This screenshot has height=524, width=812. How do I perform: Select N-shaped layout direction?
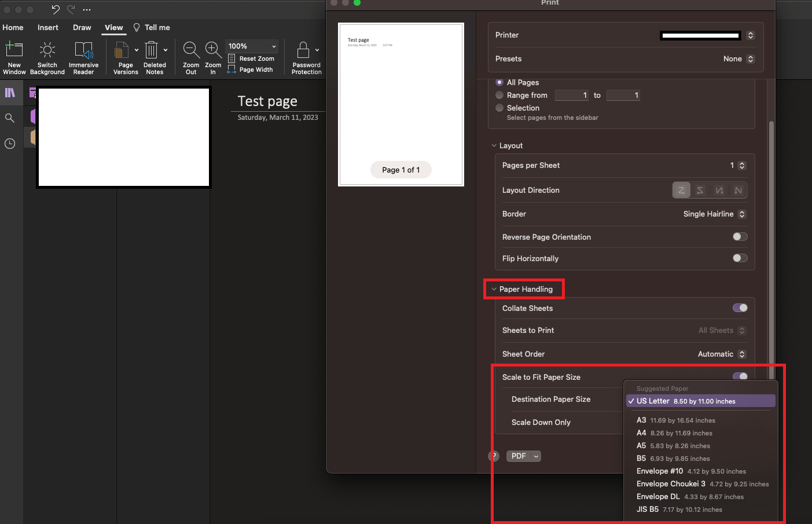point(738,190)
